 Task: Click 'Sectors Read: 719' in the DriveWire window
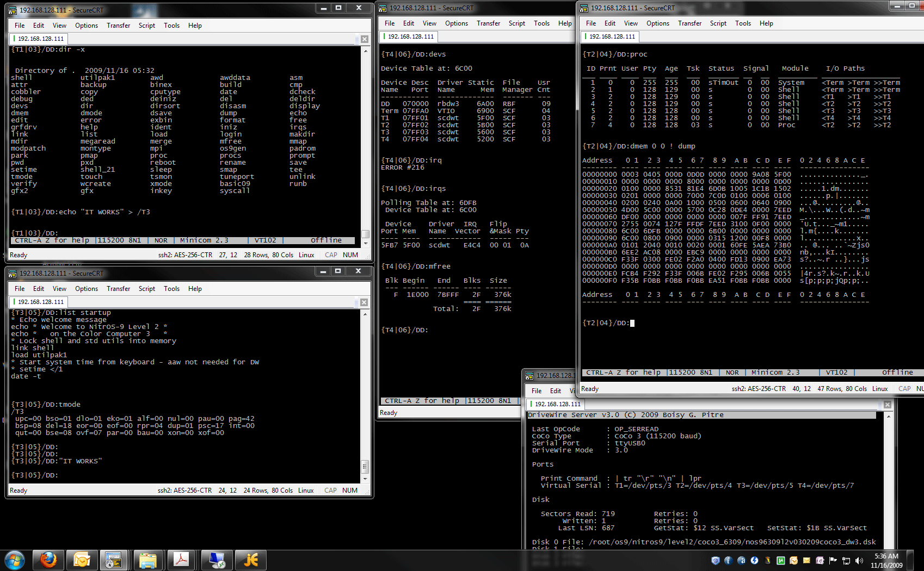click(x=578, y=514)
